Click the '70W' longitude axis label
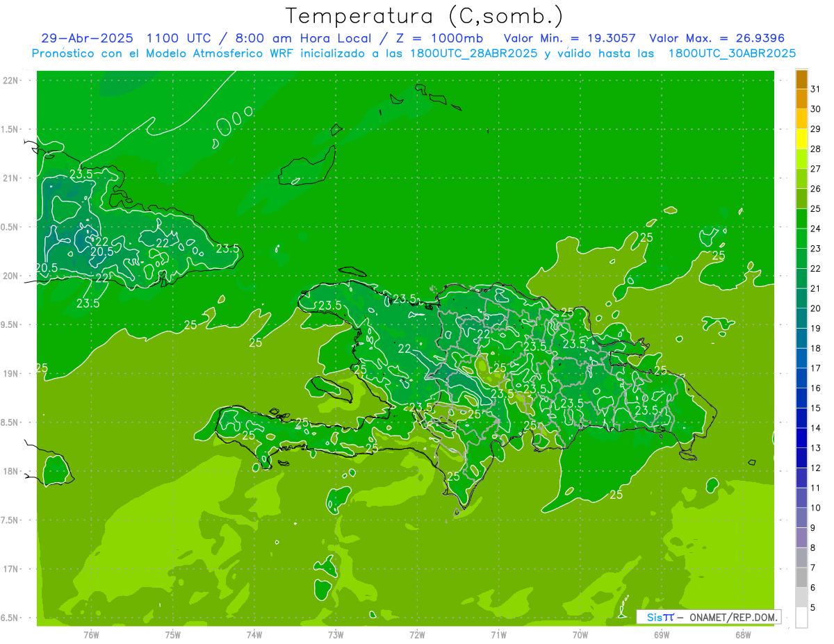The height and width of the screenshot is (644, 834). coord(580,635)
